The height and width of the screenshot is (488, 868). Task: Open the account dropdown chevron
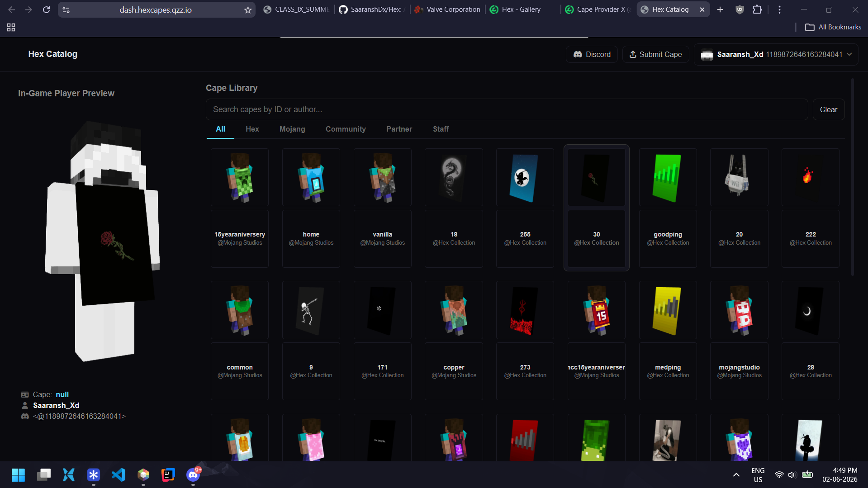coord(849,54)
